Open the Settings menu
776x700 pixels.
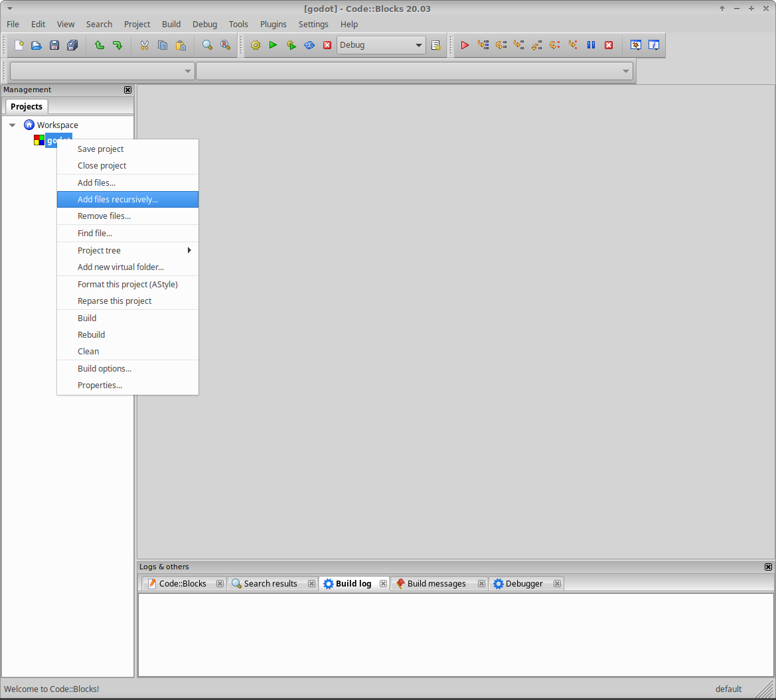[x=313, y=24]
